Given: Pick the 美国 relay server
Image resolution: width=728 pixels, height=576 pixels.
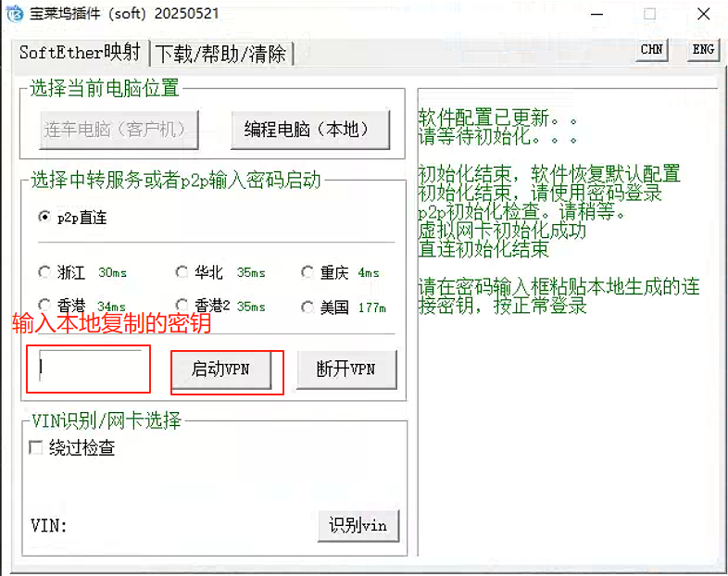Looking at the screenshot, I should [308, 307].
